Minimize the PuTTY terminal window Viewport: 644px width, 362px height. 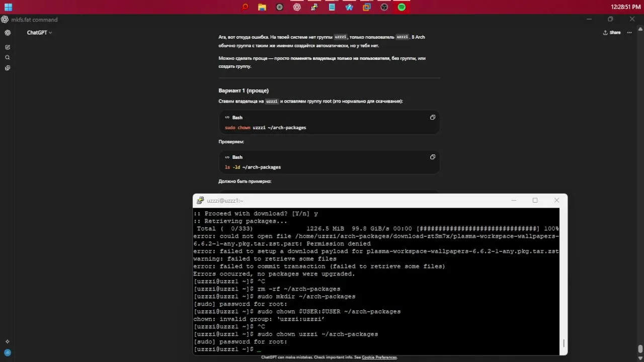pyautogui.click(x=514, y=200)
